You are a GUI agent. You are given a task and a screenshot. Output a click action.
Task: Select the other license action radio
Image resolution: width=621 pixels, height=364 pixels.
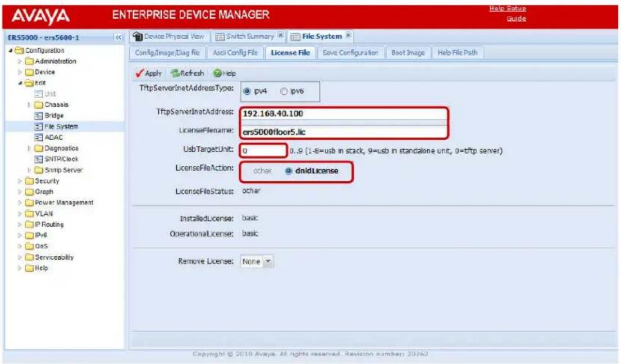point(262,171)
